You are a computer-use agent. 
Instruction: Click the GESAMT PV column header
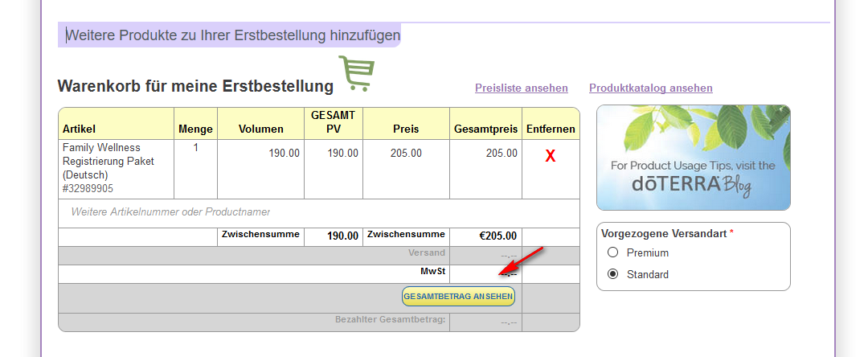click(334, 122)
